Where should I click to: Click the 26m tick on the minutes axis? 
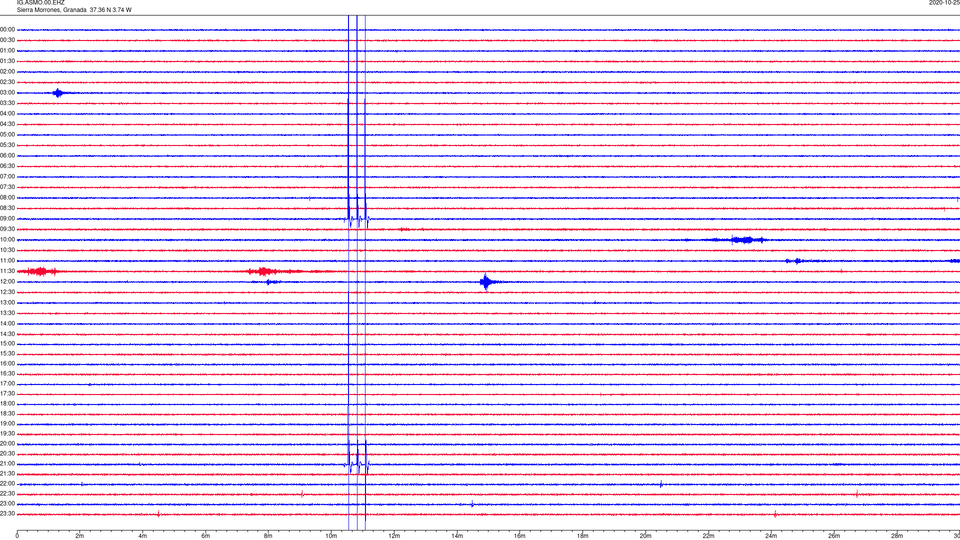pos(834,536)
